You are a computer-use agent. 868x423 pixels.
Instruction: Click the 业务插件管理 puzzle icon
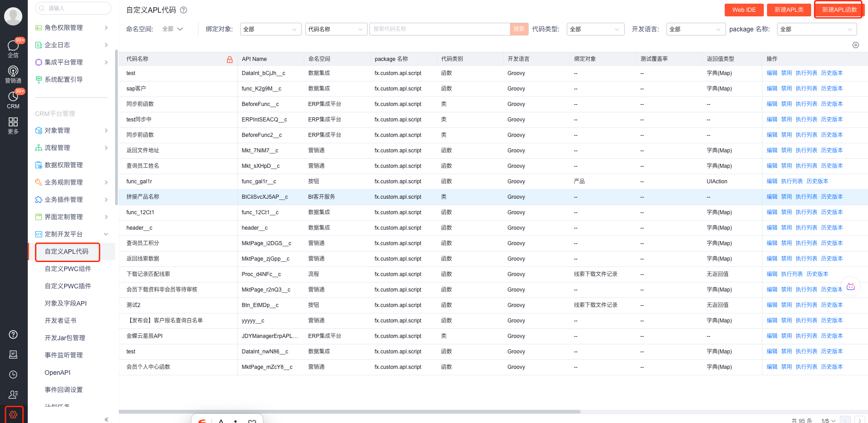pyautogui.click(x=39, y=200)
